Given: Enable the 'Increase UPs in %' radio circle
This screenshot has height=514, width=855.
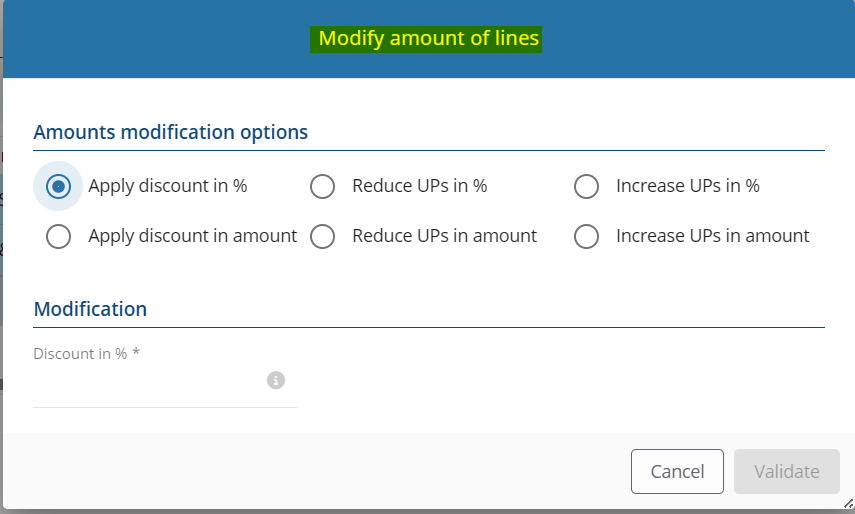Looking at the screenshot, I should click(x=586, y=186).
